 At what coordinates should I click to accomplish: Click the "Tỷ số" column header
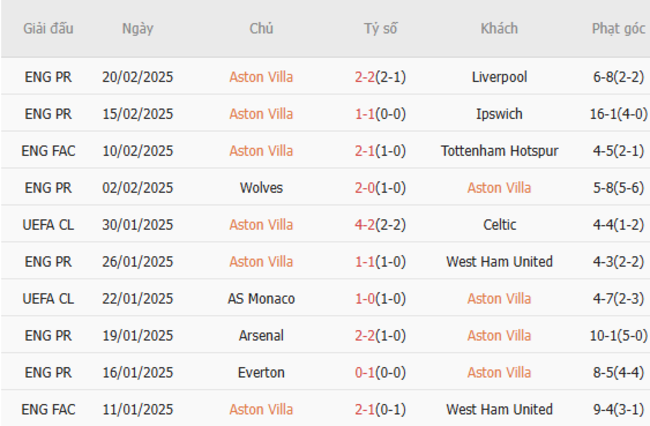coord(380,29)
